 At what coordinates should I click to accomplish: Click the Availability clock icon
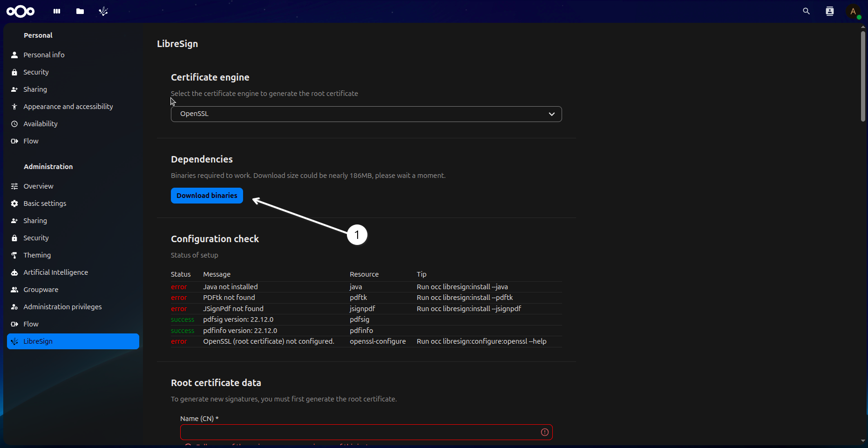(x=14, y=124)
